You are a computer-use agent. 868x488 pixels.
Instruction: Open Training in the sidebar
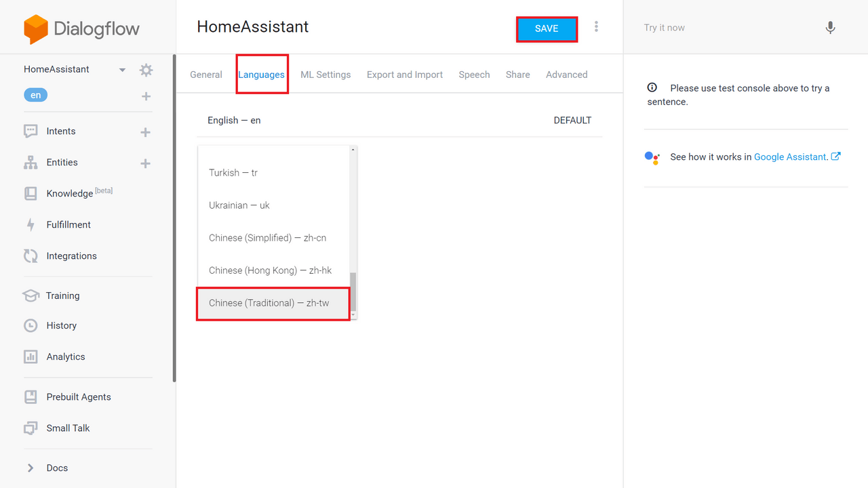(x=63, y=296)
